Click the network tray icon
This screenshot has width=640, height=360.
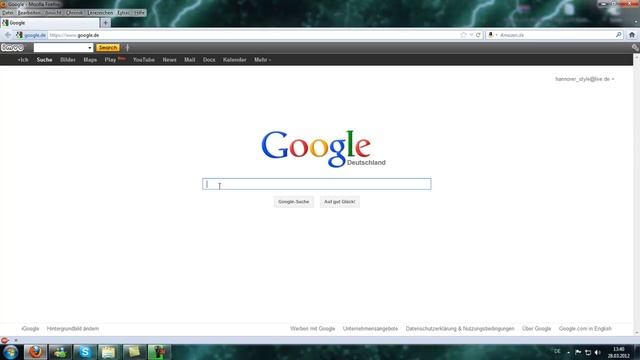[588, 352]
